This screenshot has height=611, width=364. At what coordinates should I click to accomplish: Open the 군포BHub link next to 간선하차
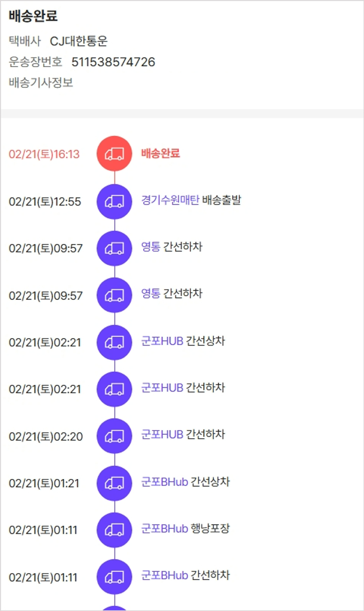point(165,576)
